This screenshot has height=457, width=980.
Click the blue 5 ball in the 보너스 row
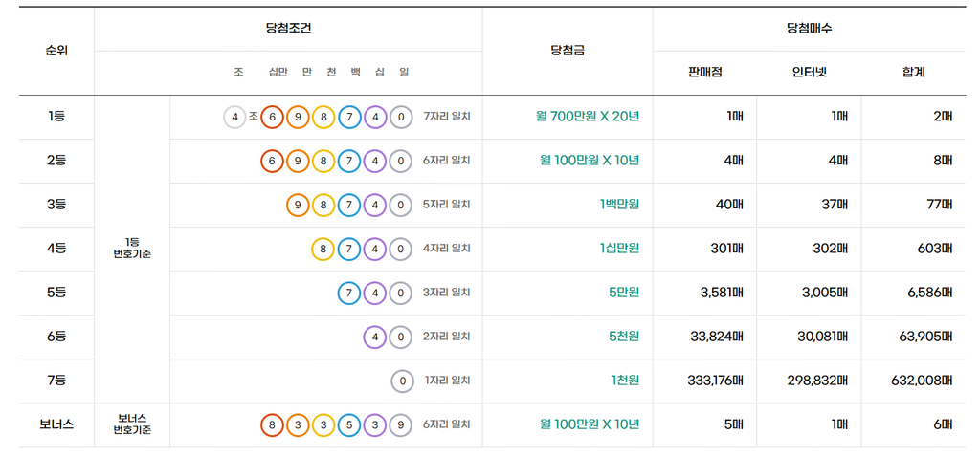pos(349,425)
